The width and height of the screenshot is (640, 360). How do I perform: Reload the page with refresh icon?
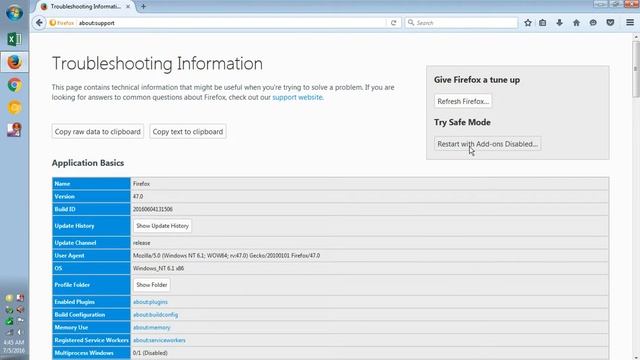393,23
